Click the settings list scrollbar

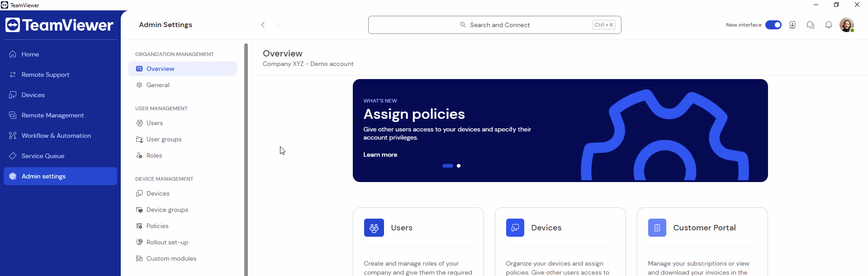pyautogui.click(x=246, y=159)
